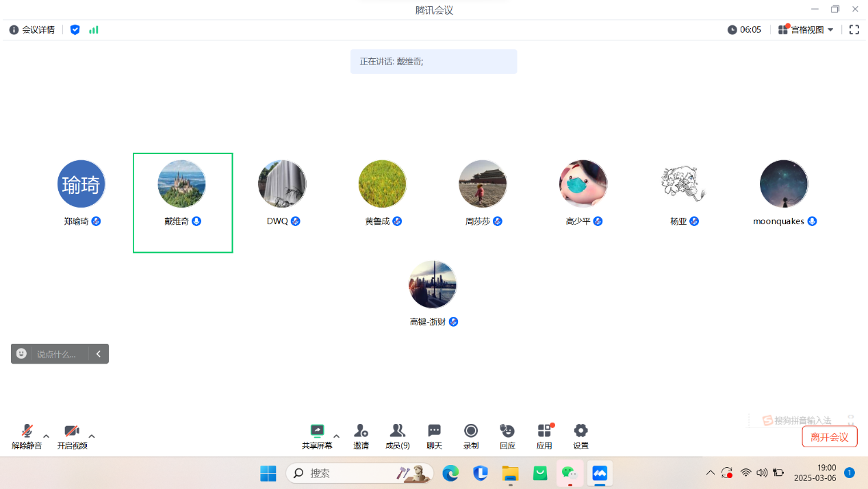Unmute the microphone (解除静音)
Viewport: 868px width, 489px height.
click(x=27, y=431)
